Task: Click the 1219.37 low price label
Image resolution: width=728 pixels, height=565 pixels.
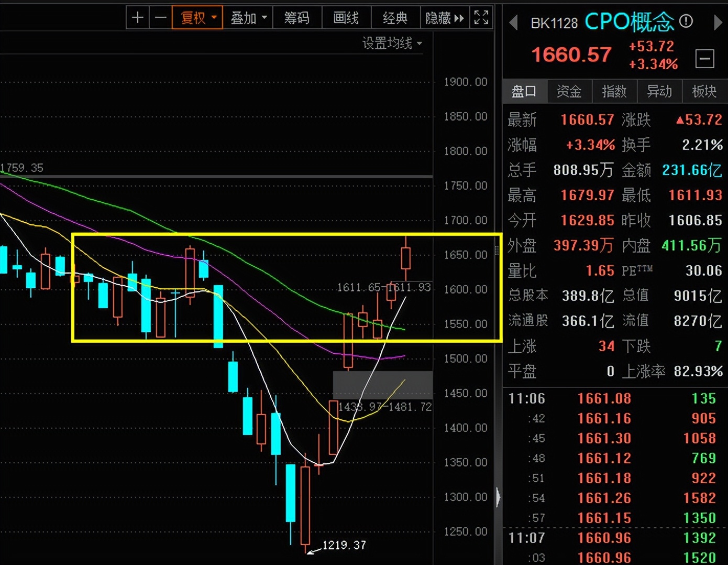Action: (344, 545)
